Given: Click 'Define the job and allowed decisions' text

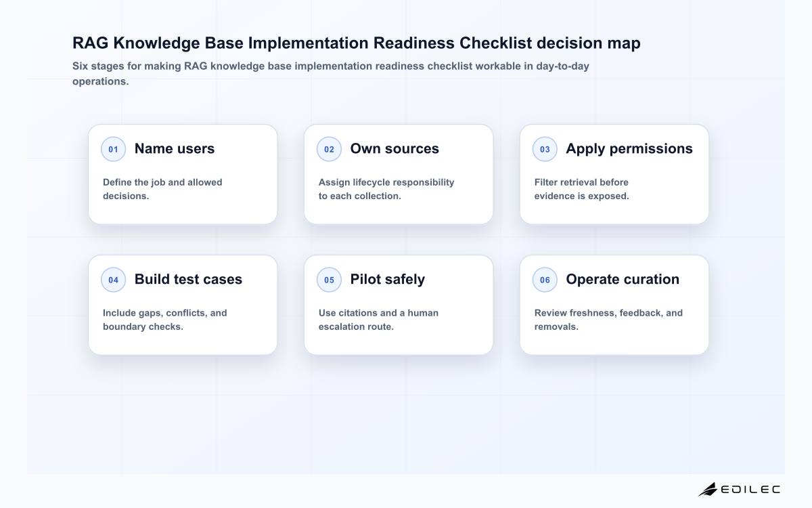Looking at the screenshot, I should point(162,189).
